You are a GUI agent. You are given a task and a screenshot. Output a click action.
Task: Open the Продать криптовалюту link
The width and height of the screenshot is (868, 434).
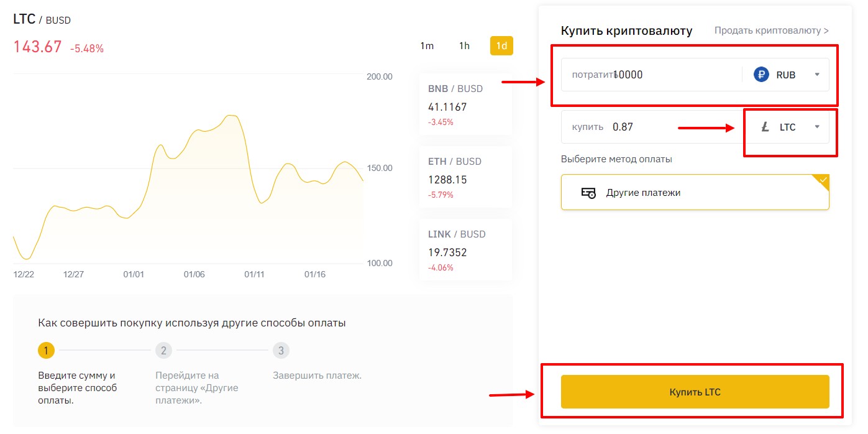(770, 30)
